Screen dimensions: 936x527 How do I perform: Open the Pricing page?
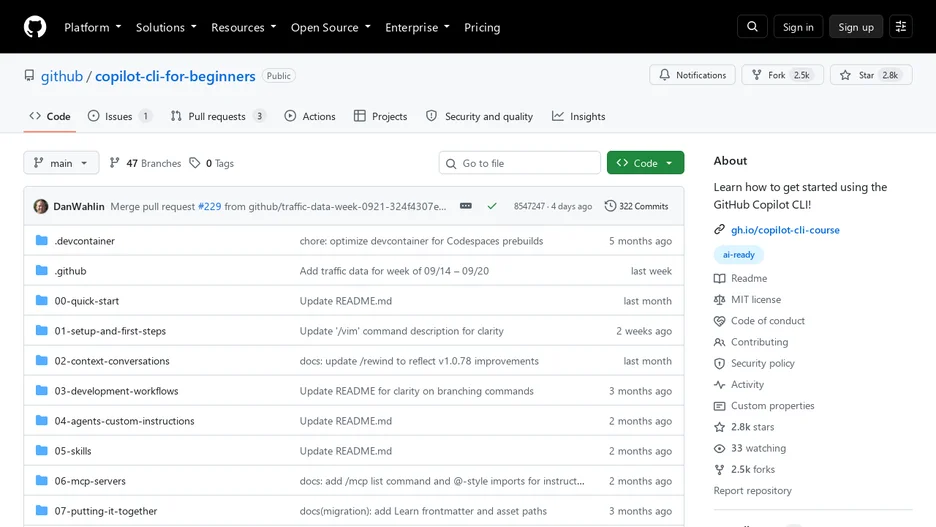coord(482,27)
